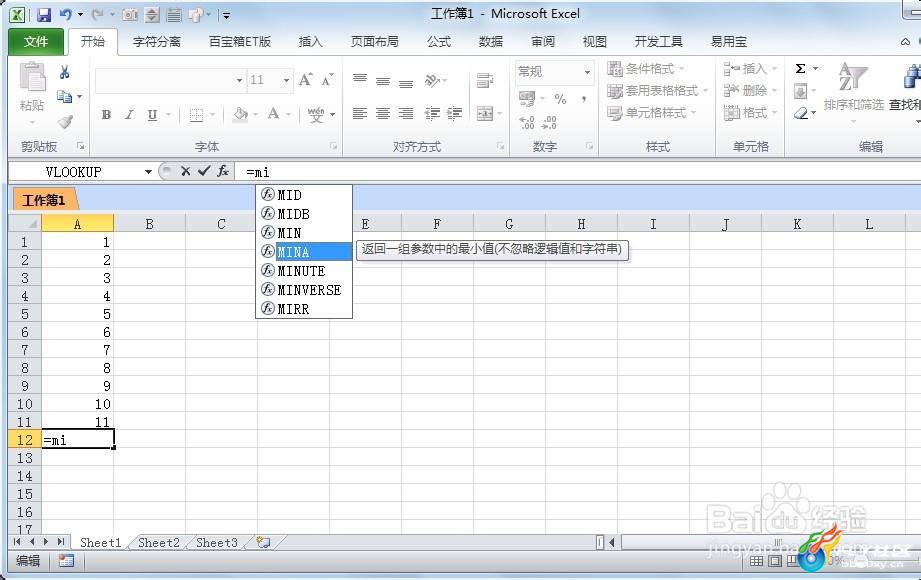Select column H header
The height and width of the screenshot is (580, 921).
581,224
